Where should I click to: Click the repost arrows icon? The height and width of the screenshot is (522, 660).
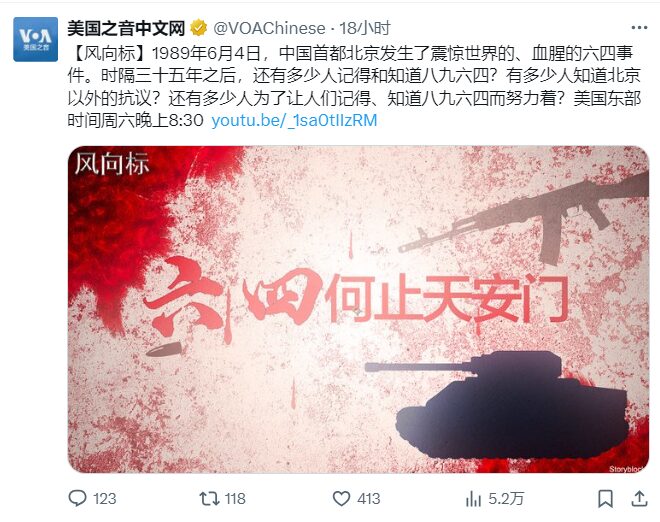pos(209,499)
